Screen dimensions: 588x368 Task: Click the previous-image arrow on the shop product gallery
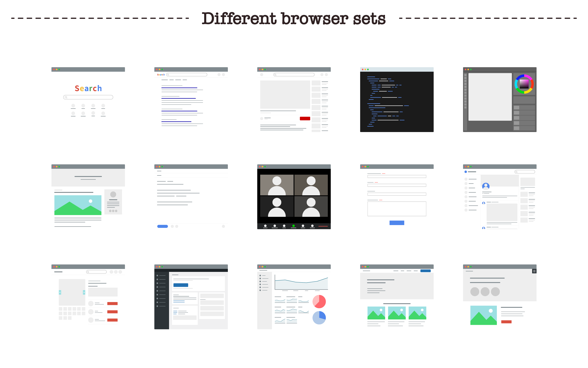(x=60, y=292)
